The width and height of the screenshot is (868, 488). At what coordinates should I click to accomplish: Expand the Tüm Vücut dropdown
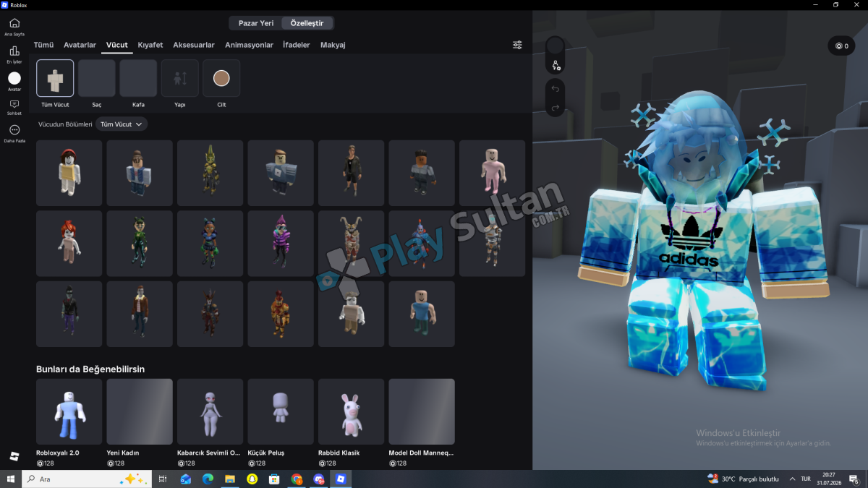pyautogui.click(x=122, y=124)
